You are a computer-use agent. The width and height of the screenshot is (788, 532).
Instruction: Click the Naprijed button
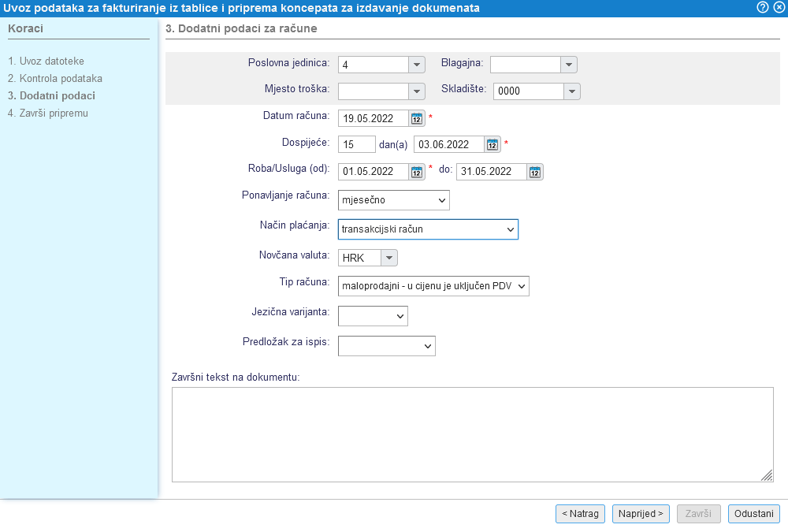(640, 514)
